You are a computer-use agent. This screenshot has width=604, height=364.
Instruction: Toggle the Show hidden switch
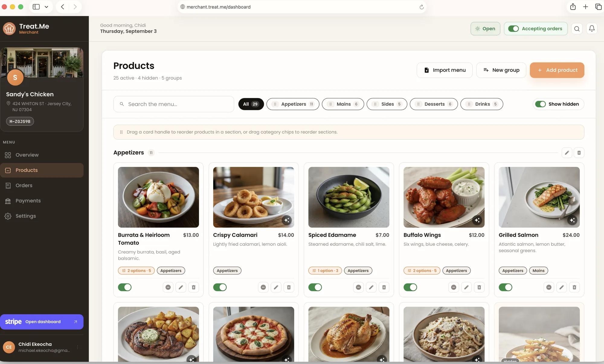click(x=540, y=104)
